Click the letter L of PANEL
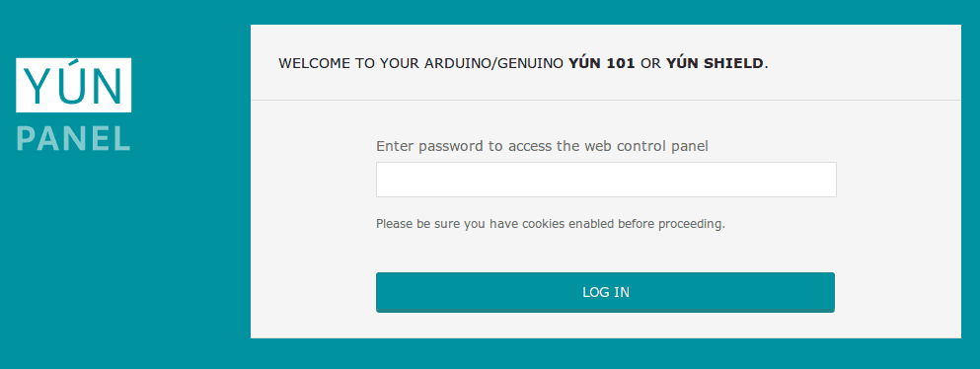This screenshot has width=980, height=369. 123,138
